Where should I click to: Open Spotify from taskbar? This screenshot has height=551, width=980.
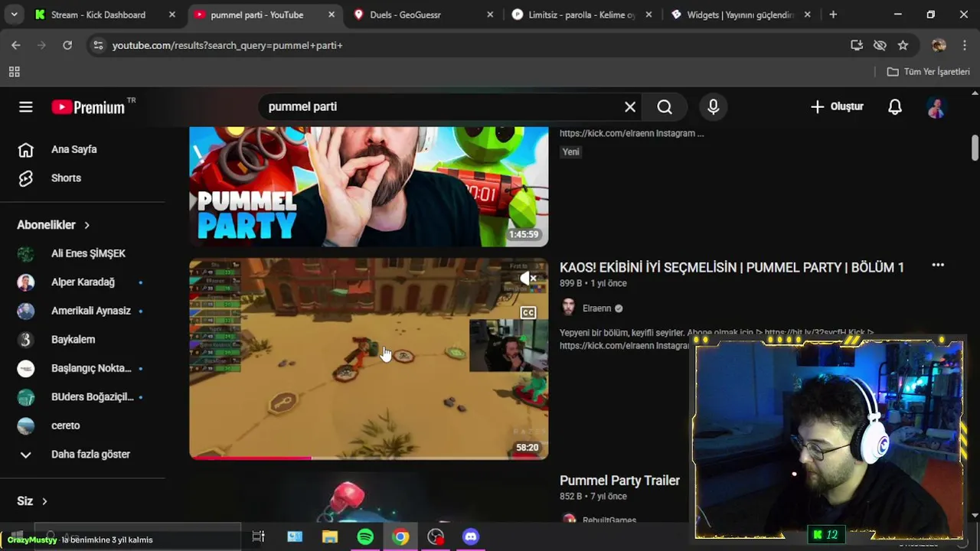[x=365, y=537]
